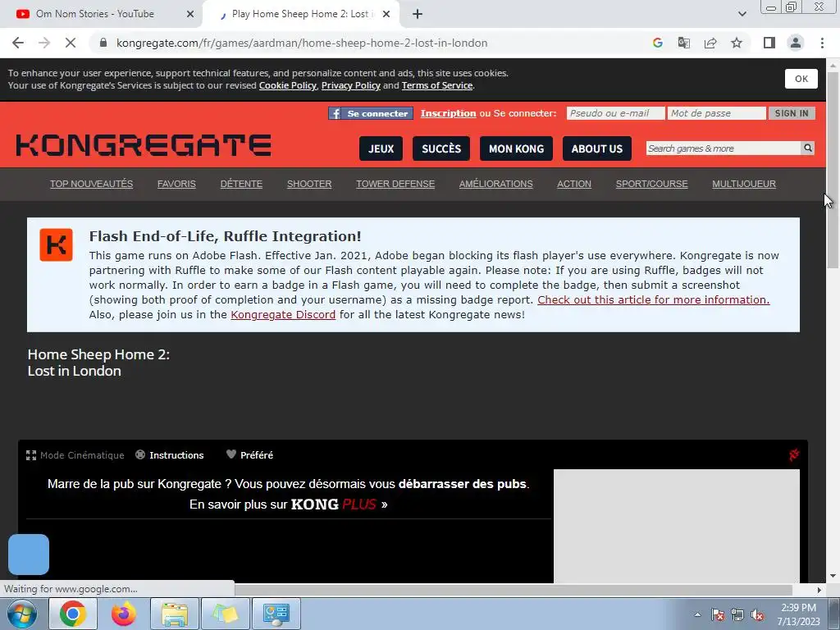Browse the SHOOTER category

tap(309, 184)
